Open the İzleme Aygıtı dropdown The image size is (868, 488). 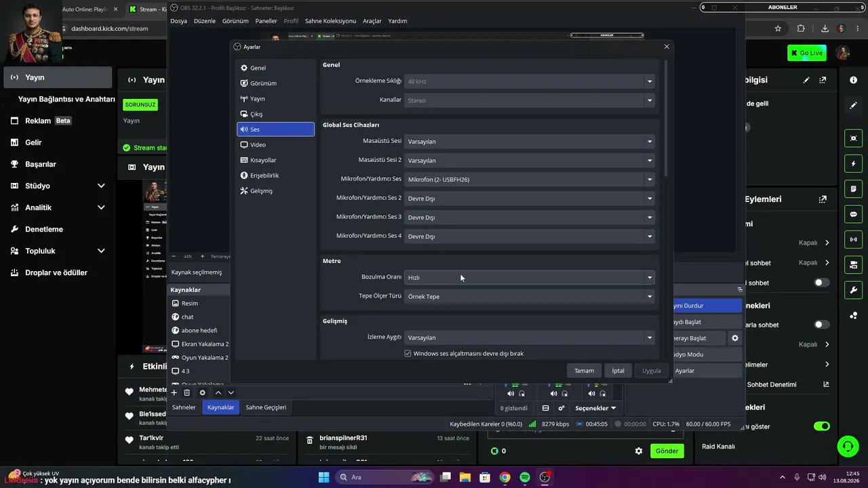point(530,338)
